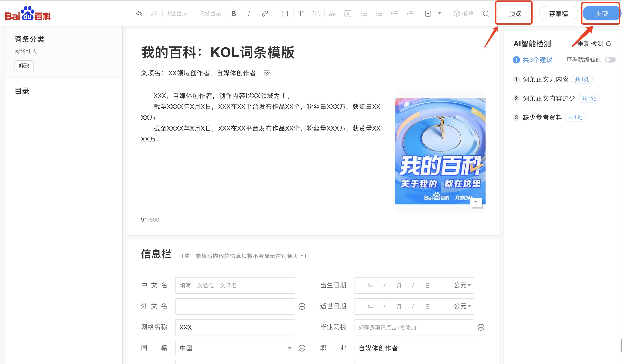
Task: Click the boxed letter A icon
Action: 348,14
